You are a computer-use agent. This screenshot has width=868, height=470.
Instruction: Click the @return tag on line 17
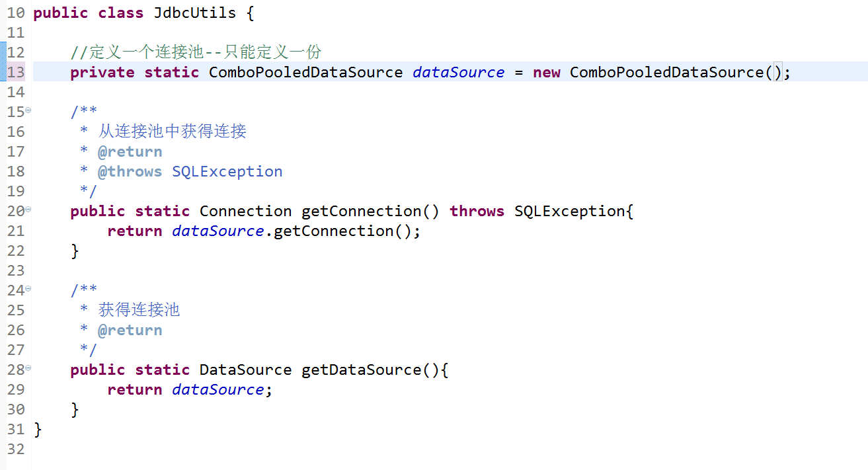click(130, 151)
